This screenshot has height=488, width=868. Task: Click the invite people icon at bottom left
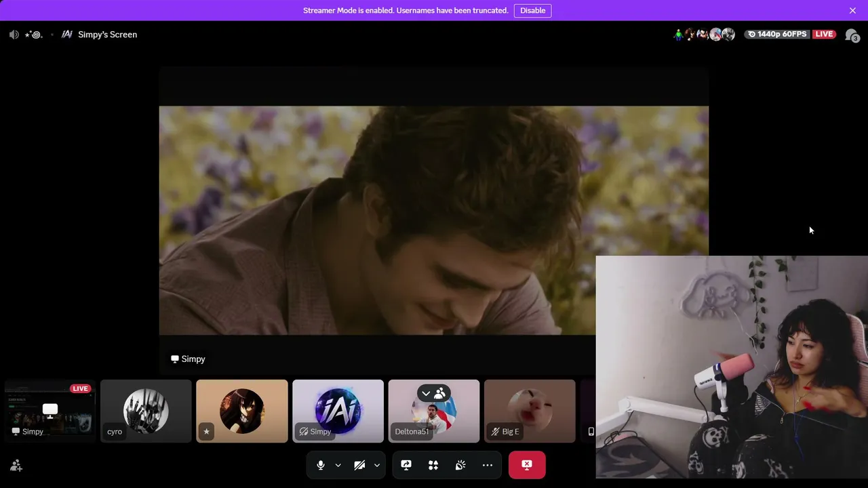(x=16, y=466)
